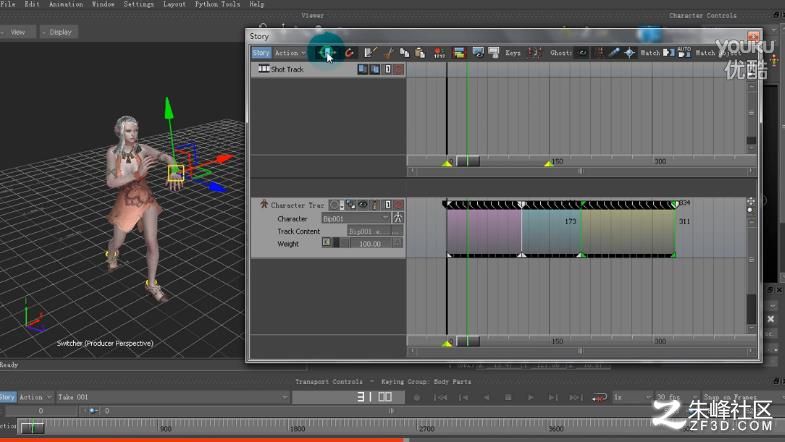The width and height of the screenshot is (785, 442).
Task: Click the Story button in Transport Controls
Action: tap(7, 397)
